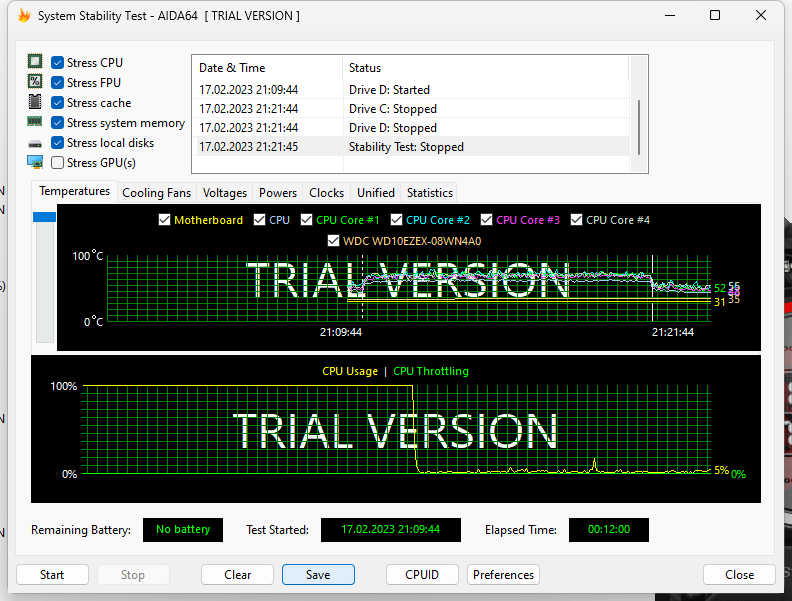Viewport: 792px width, 601px height.
Task: Hide the Motherboard temperature graph line
Action: (x=164, y=220)
